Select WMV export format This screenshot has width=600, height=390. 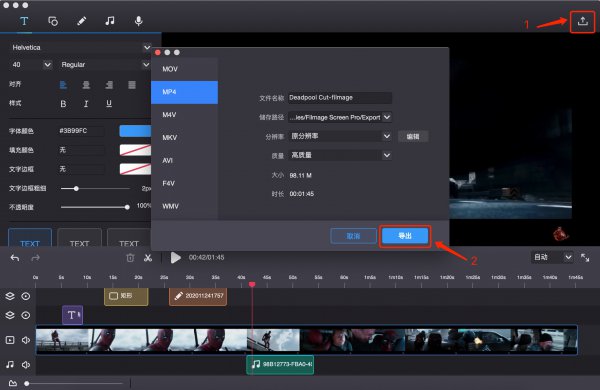click(184, 206)
